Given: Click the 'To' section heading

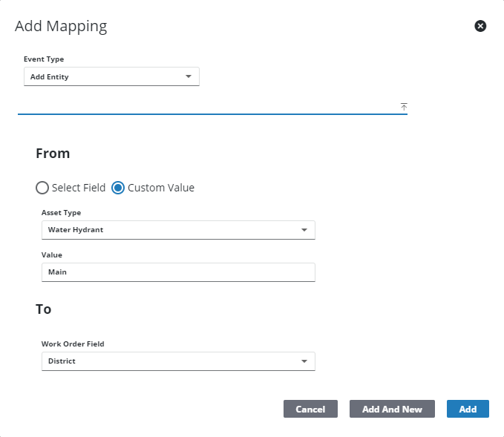Looking at the screenshot, I should click(x=44, y=309).
